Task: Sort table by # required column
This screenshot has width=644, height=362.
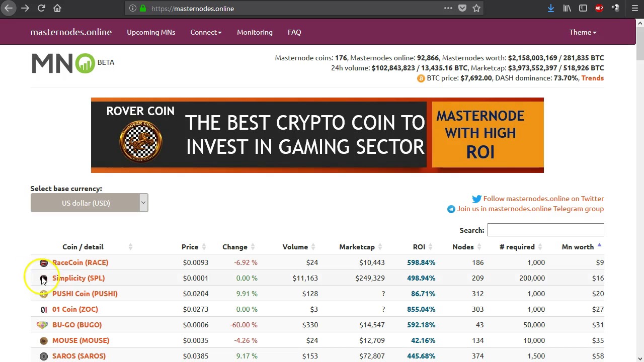Action: (517, 247)
